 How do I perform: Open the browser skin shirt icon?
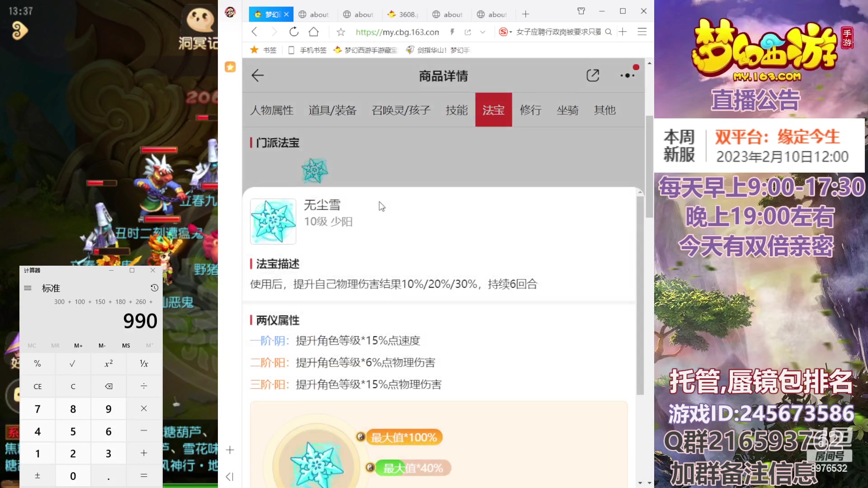click(581, 11)
